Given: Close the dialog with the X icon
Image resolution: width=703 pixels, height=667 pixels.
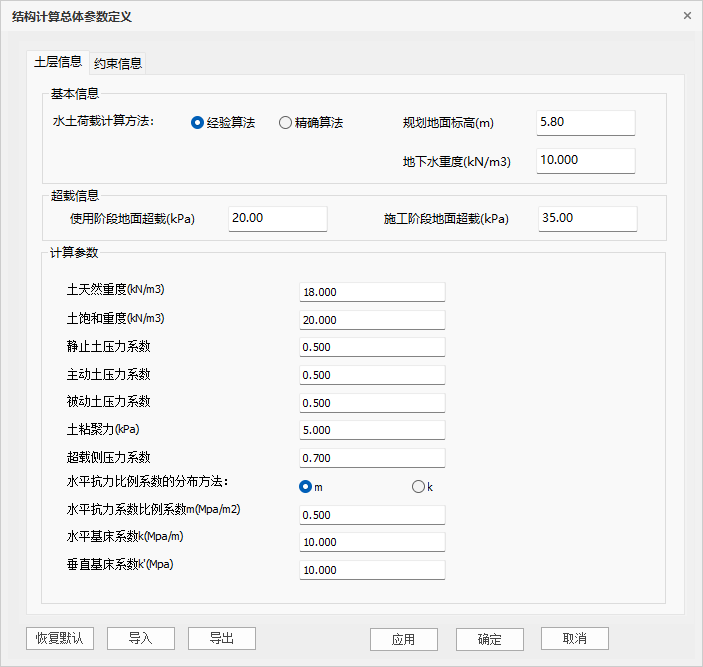Looking at the screenshot, I should tap(687, 16).
